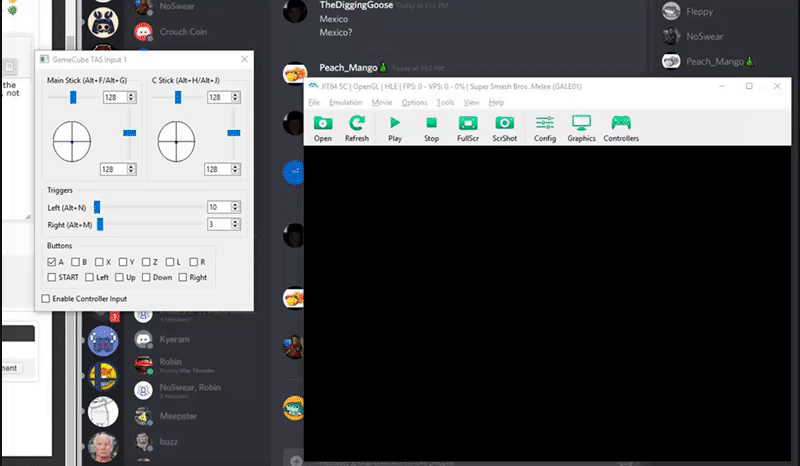The height and width of the screenshot is (466, 800).
Task: Click the Main Stick Y value field
Action: (113, 169)
